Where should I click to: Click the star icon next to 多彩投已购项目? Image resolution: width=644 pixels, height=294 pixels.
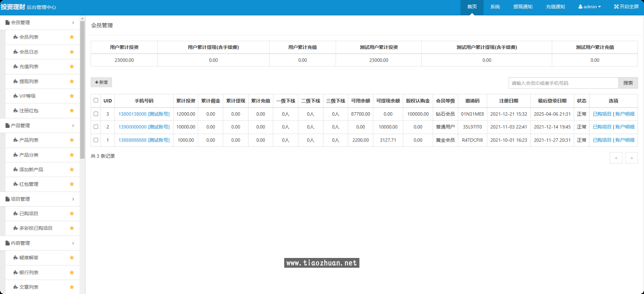click(72, 228)
